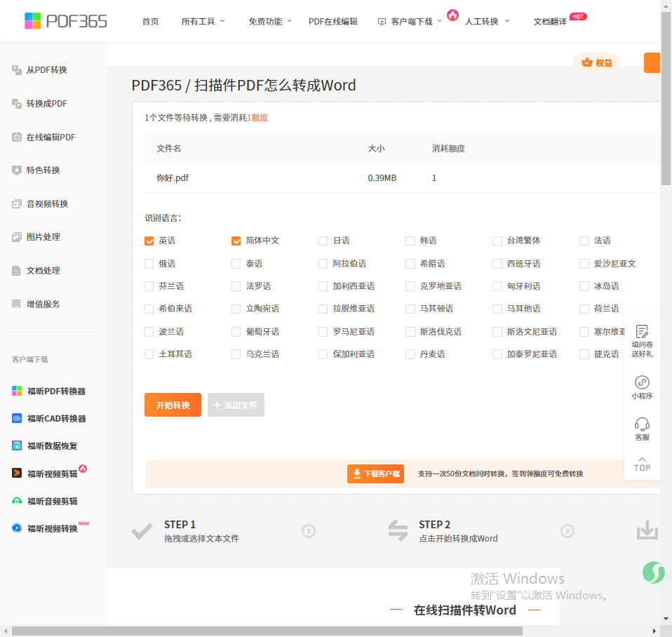The width and height of the screenshot is (672, 637).
Task: Click the scroll-right arrow of the horizontal scrollbar
Action: tap(654, 631)
